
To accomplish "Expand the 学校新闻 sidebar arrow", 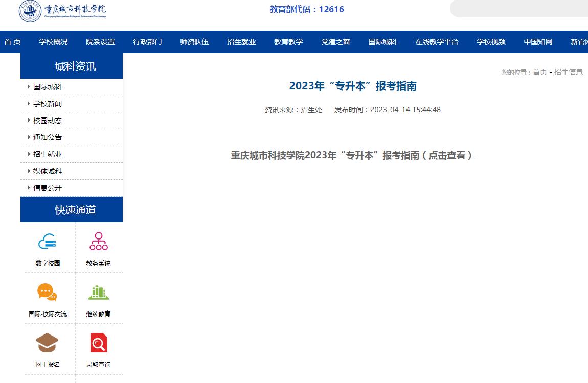I will [x=29, y=103].
